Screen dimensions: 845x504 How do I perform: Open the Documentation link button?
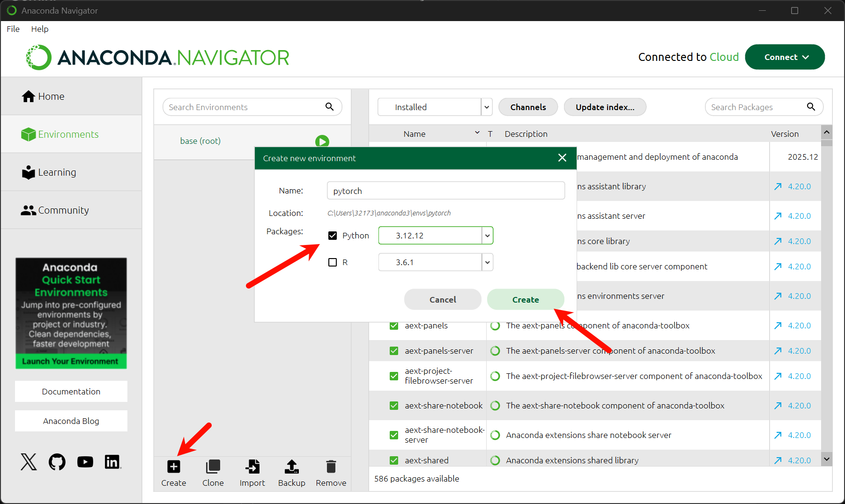click(71, 392)
